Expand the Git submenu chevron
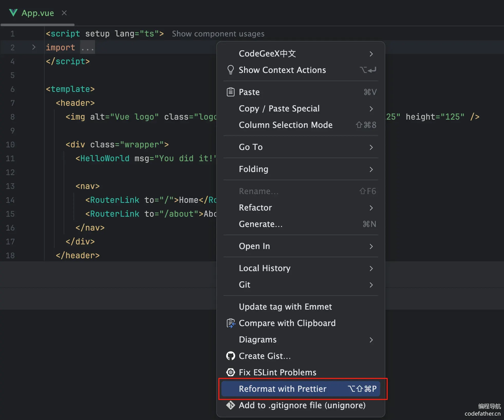This screenshot has width=504, height=420. [x=371, y=285]
